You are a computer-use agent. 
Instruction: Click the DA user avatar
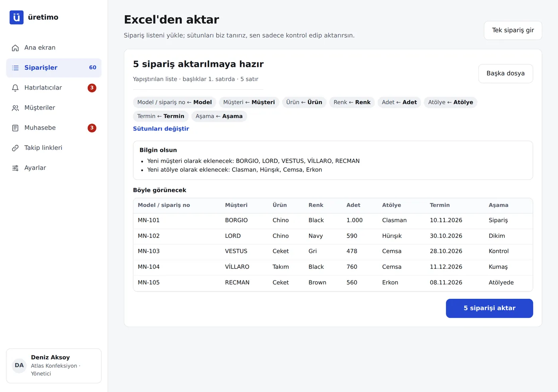point(19,365)
